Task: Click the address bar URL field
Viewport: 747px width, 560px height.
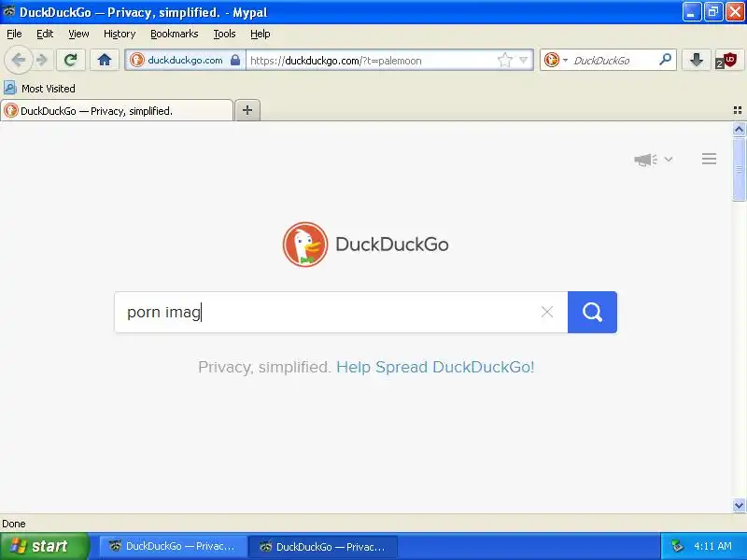Action: tap(372, 61)
